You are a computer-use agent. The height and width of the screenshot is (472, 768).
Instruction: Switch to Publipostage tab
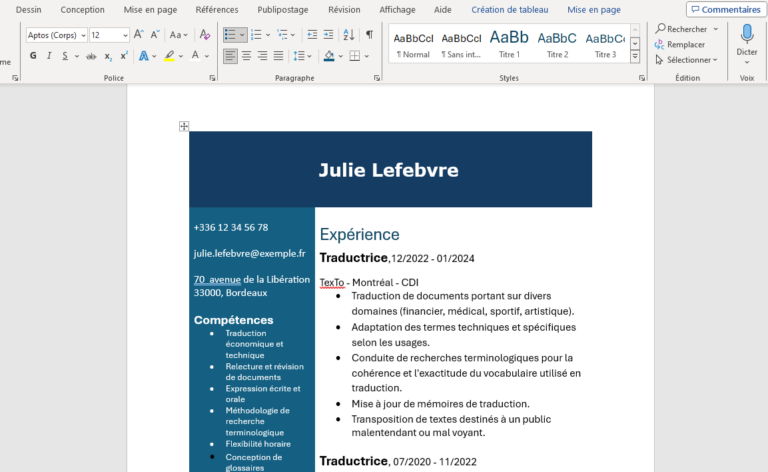click(283, 10)
